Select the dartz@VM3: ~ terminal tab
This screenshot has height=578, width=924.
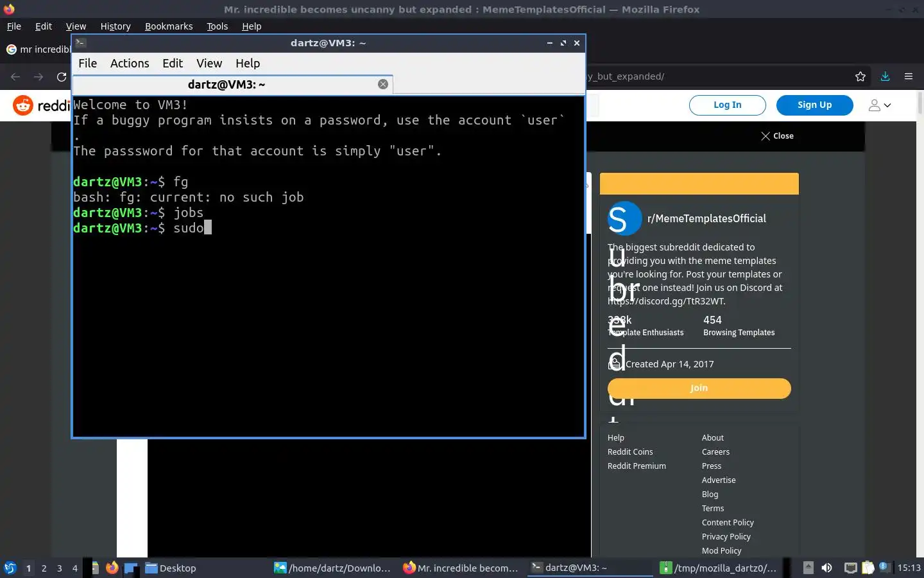(x=232, y=84)
